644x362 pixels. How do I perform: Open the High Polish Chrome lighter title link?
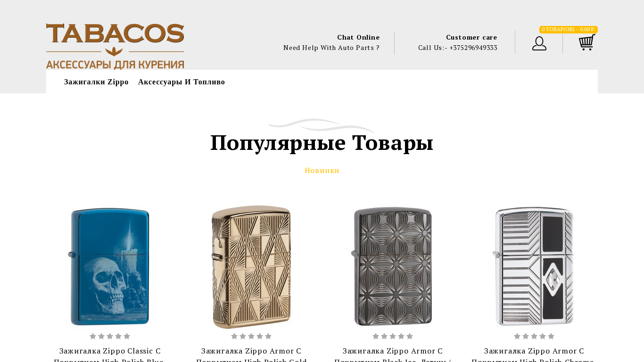[534, 354]
